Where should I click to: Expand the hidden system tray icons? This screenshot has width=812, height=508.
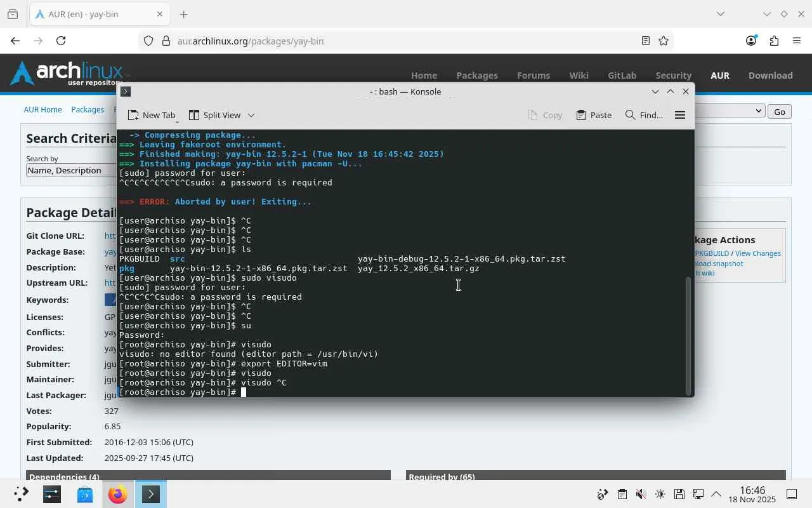[x=716, y=494]
